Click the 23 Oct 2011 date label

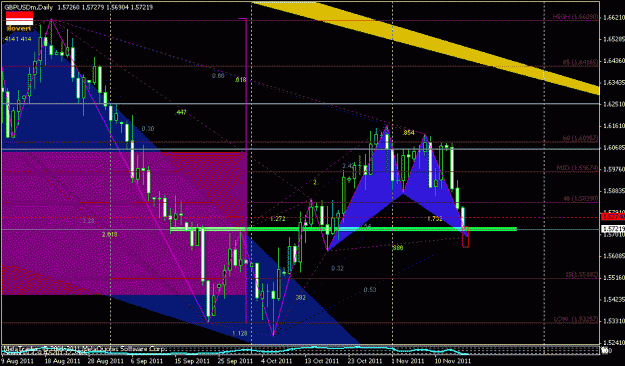(366, 361)
